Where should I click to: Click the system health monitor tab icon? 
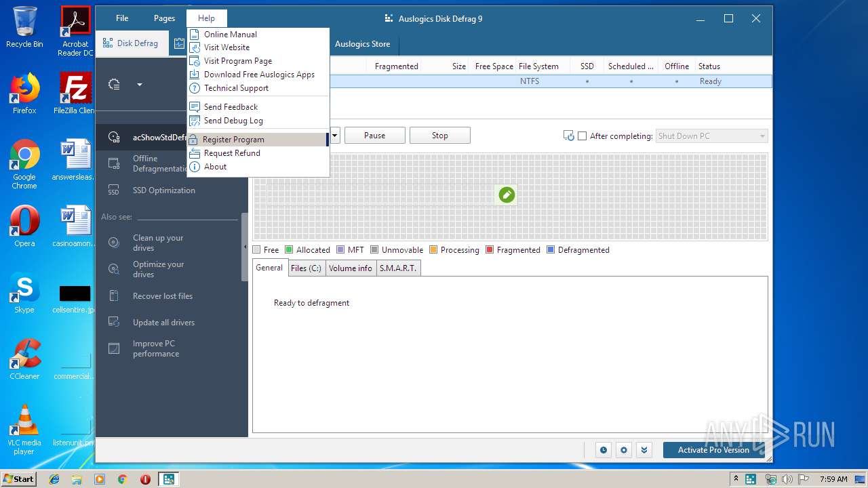178,43
